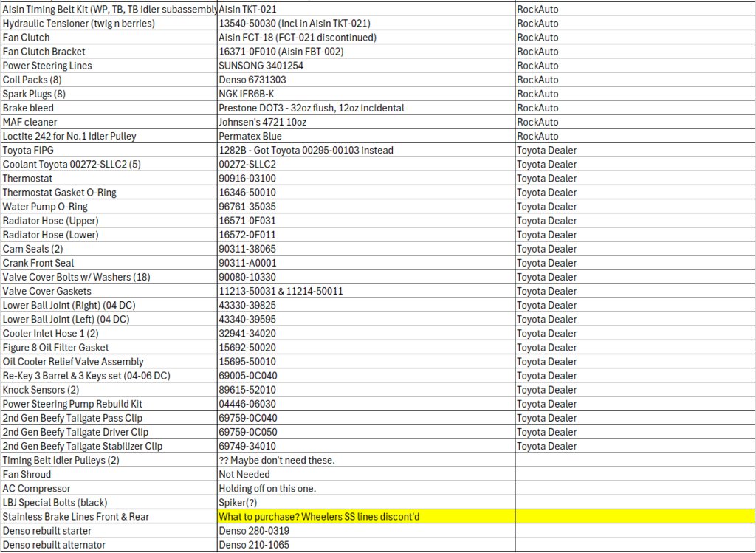Select the 'Re-Key 3 Barrel & 3 Keys set' cell
This screenshot has height=553, width=756.
[x=109, y=375]
